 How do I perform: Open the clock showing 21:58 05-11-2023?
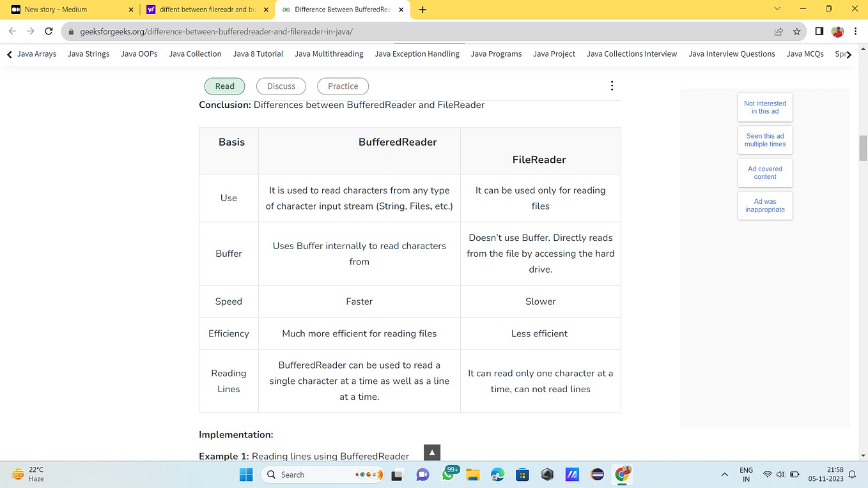pos(826,474)
